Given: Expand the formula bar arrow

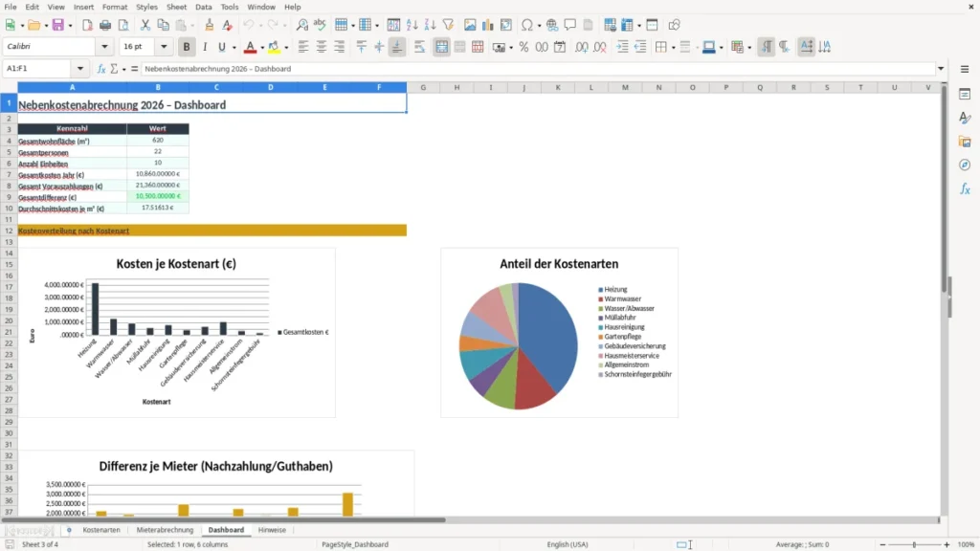Looking at the screenshot, I should tap(941, 69).
